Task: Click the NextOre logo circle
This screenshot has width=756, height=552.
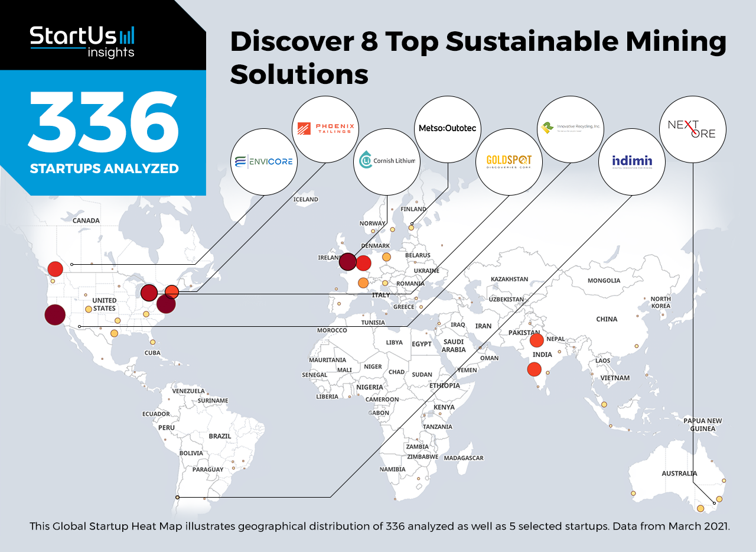Action: [x=692, y=129]
